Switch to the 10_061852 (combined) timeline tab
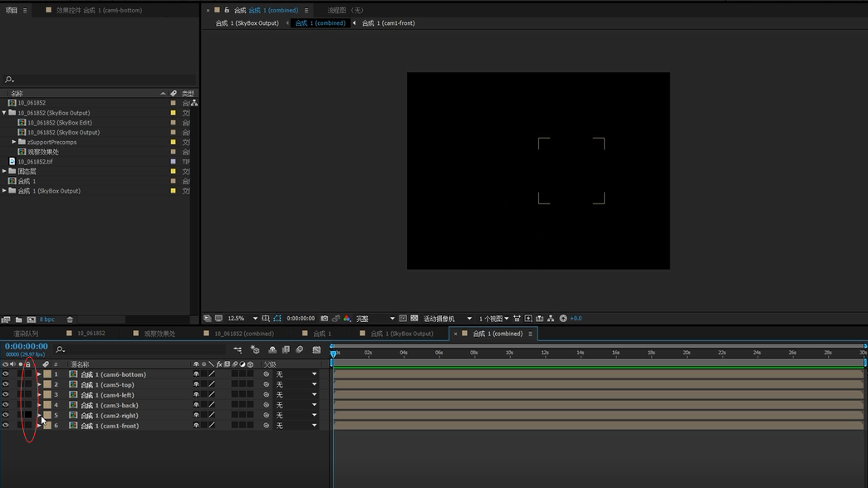Screen dimensions: 868x488 244,334
